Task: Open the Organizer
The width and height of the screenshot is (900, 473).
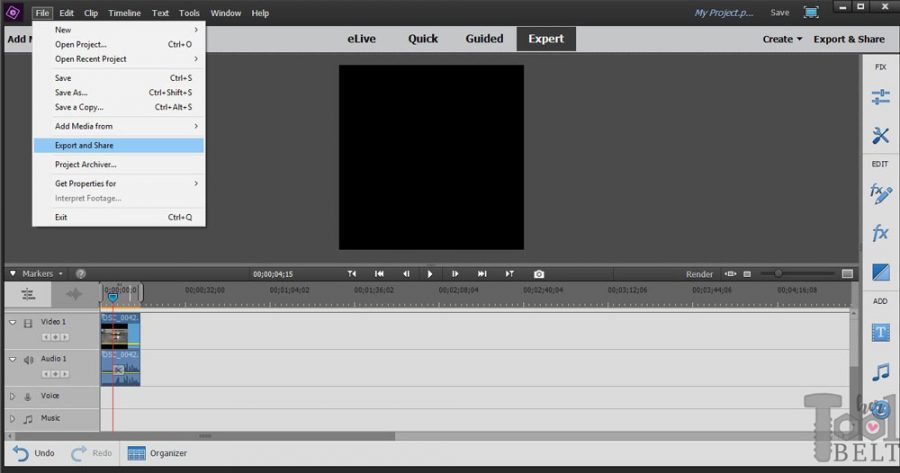Action: 157,453
